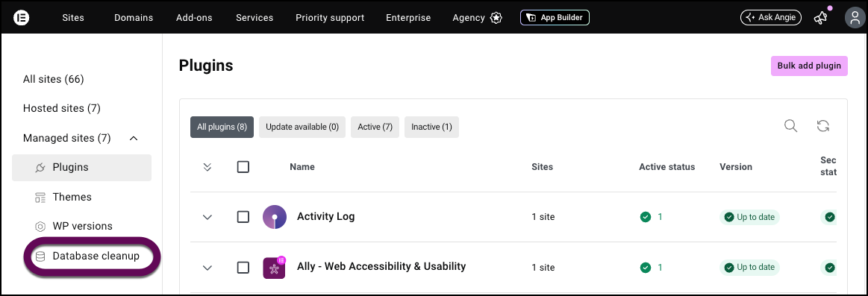Open the Plugins sidebar item
Screen dimensions: 868x296
(81, 168)
